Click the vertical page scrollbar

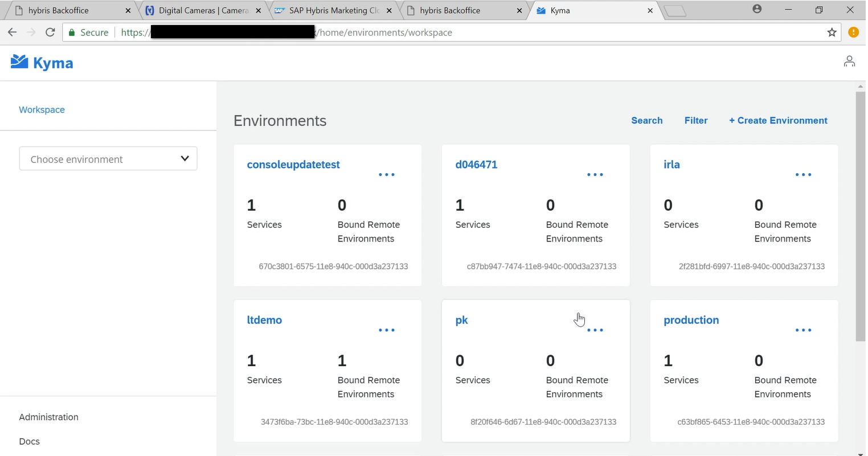coord(860,216)
